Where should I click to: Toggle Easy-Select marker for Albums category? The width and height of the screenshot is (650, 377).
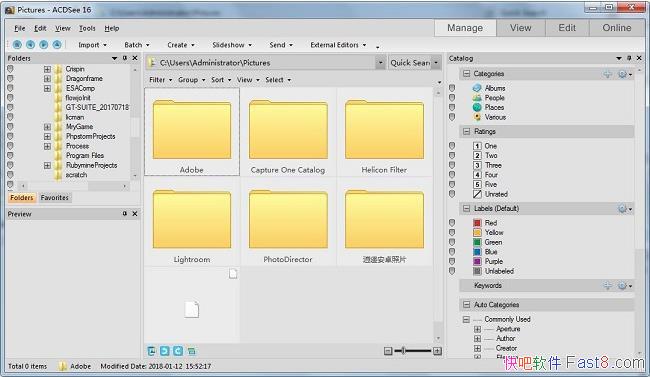(x=452, y=88)
